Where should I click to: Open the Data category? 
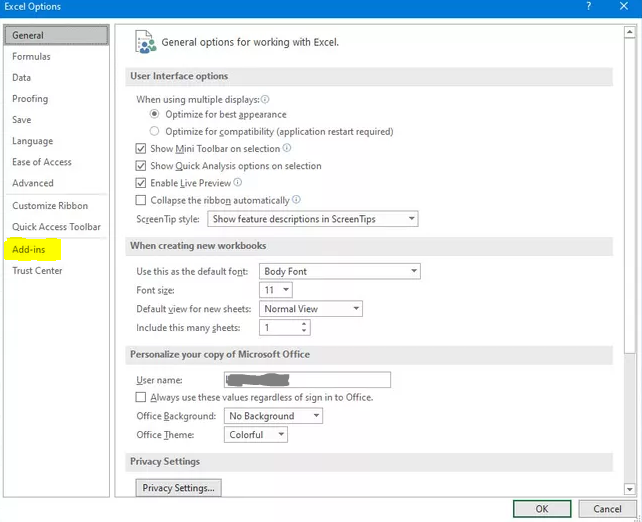click(57, 77)
